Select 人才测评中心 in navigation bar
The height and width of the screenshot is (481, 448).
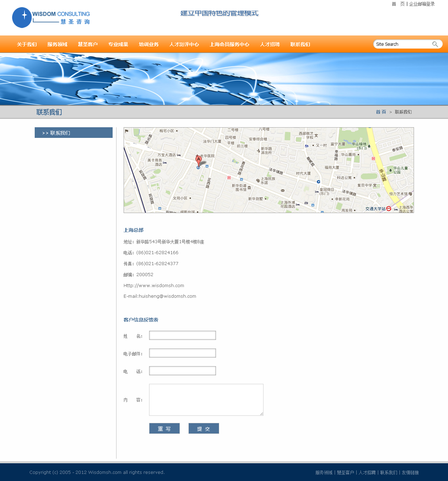[184, 44]
